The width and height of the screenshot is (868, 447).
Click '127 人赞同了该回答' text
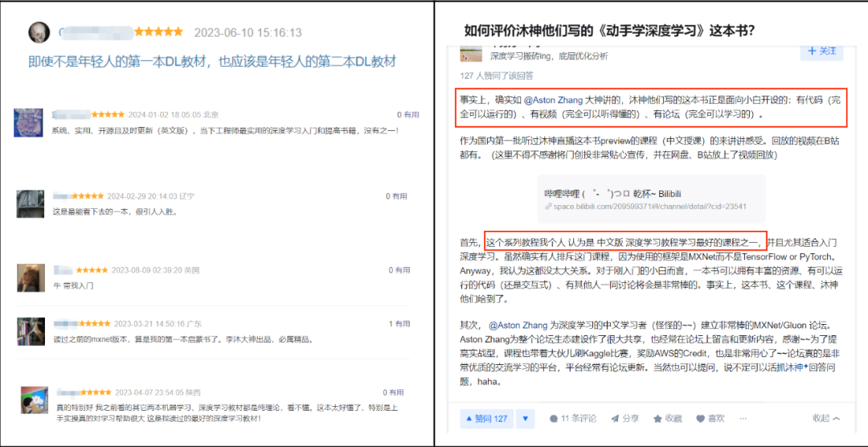(497, 76)
